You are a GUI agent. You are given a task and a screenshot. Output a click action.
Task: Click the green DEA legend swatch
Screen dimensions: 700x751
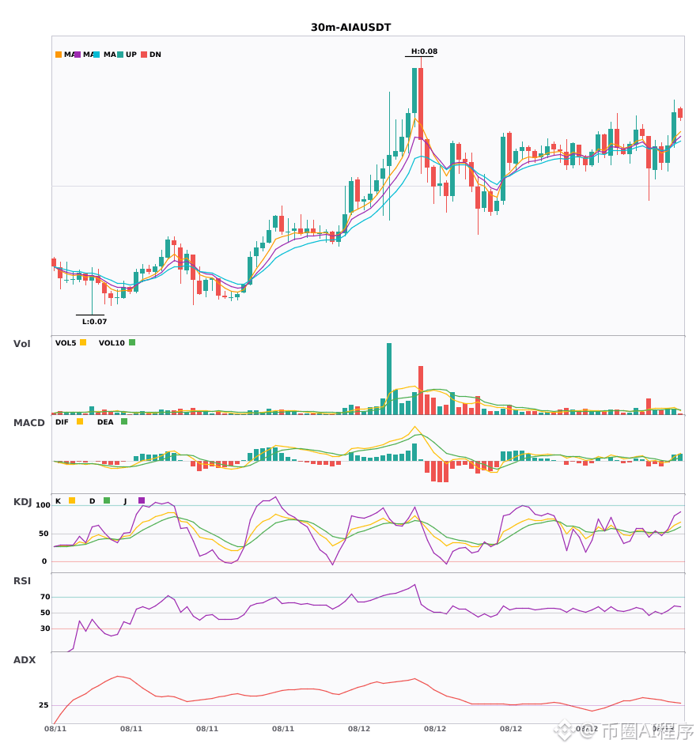(124, 421)
